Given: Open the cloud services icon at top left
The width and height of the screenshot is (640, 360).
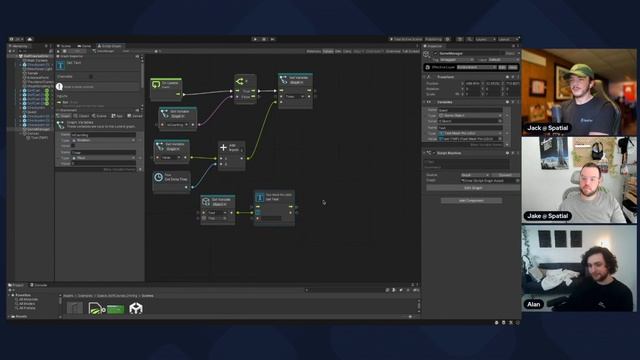Looking at the screenshot, I should coord(30,39).
